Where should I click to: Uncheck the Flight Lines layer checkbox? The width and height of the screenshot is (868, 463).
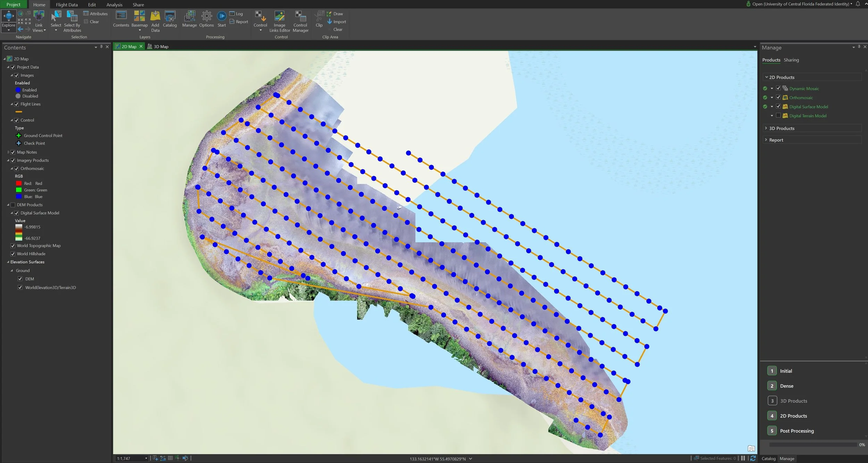tap(16, 104)
